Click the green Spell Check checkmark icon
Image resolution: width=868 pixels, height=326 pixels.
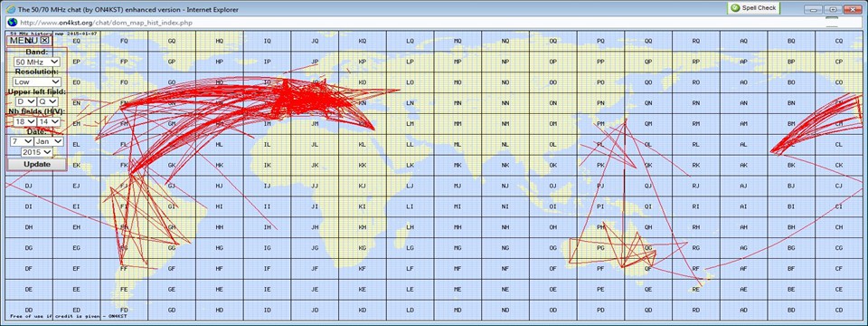point(735,8)
